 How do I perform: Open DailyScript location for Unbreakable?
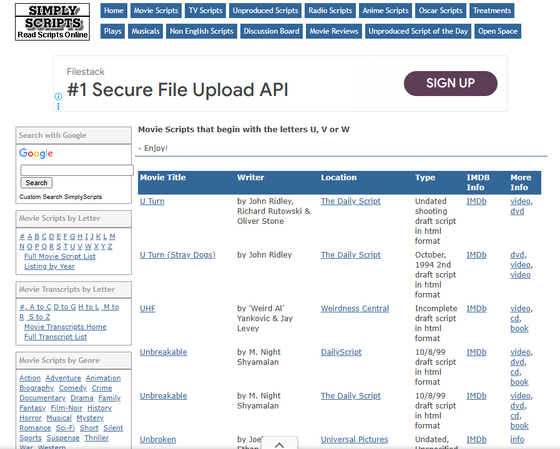coord(341,352)
